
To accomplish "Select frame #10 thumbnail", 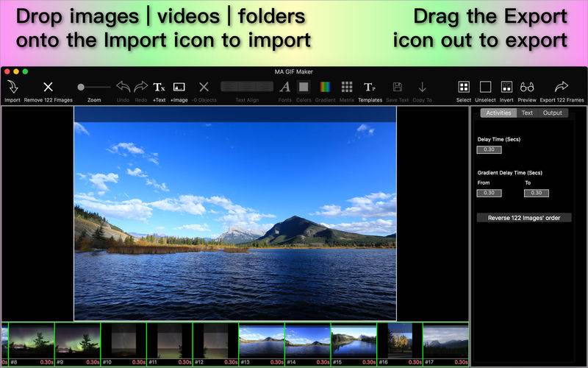I will point(123,344).
